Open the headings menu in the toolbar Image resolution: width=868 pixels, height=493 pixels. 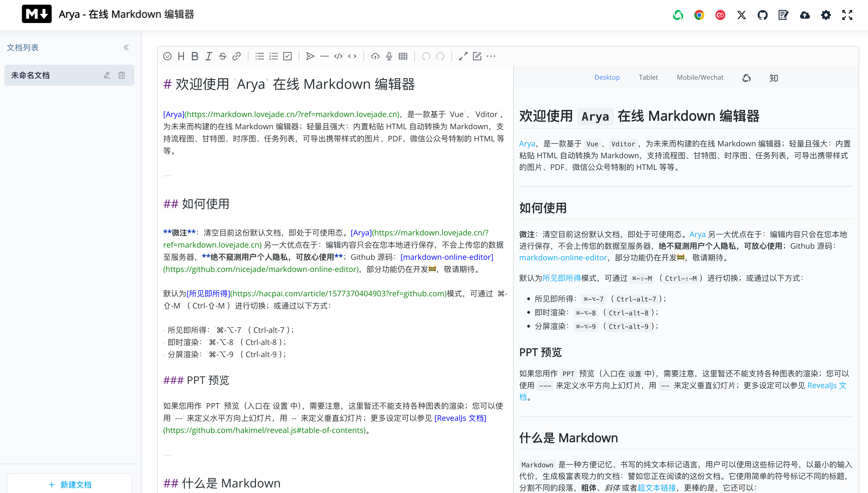point(181,56)
